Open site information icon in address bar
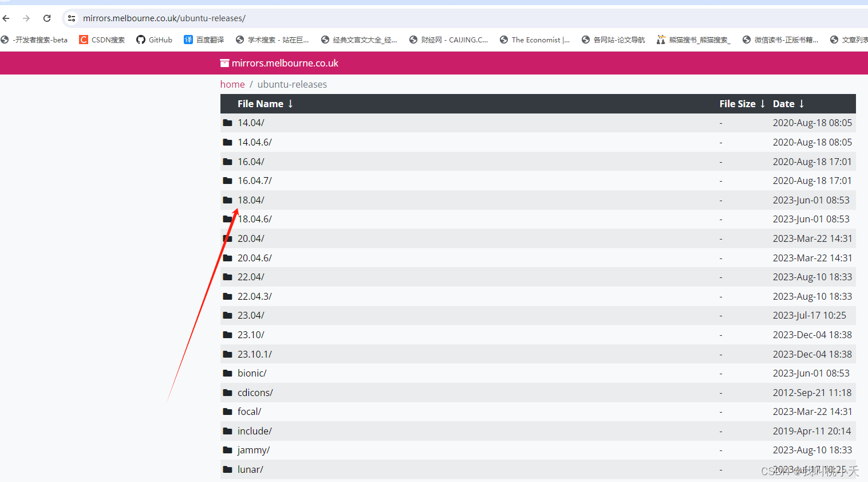Image resolution: width=868 pixels, height=482 pixels. point(72,18)
